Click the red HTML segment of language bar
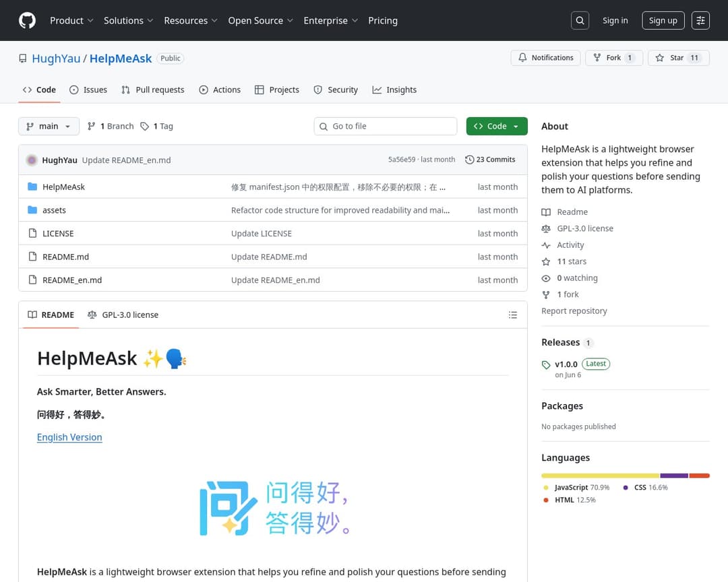Screen dimensions: 728x582 coord(699,476)
